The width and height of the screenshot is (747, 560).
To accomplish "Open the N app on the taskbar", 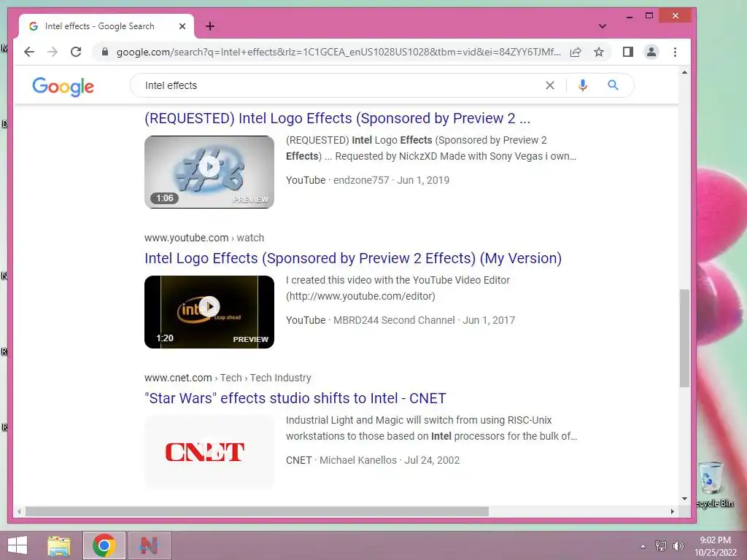I will click(x=149, y=545).
